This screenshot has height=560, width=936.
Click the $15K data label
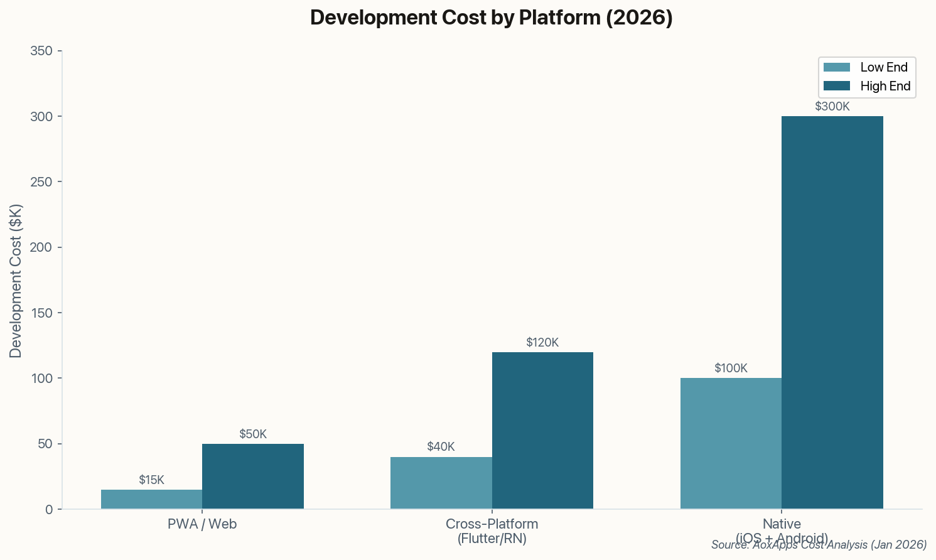click(151, 480)
